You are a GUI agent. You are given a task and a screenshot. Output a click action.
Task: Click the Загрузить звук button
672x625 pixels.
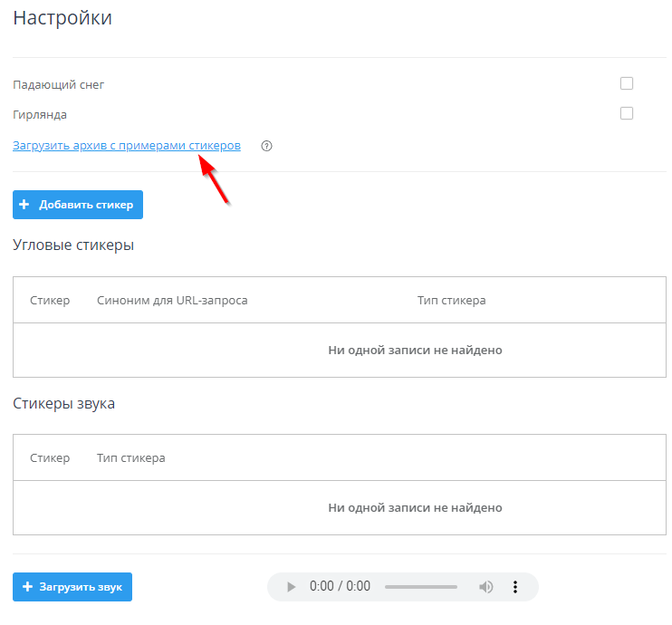point(73,587)
